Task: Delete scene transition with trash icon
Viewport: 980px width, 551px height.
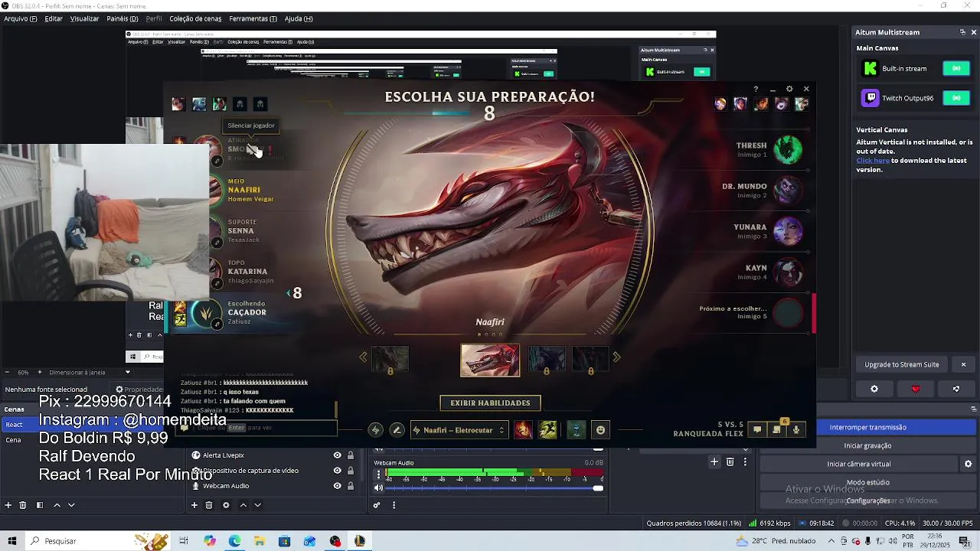Action: tap(730, 461)
